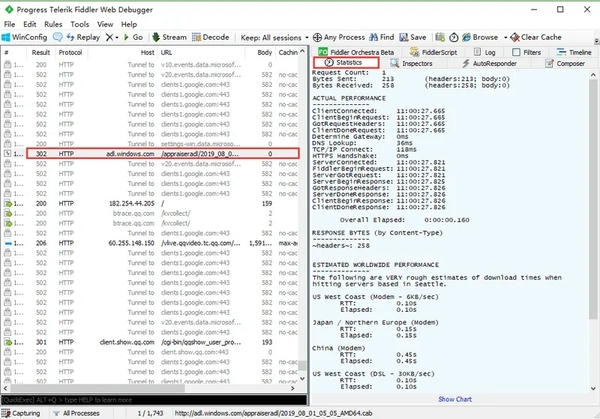Open the File menu
The width and height of the screenshot is (600, 419).
coord(10,24)
